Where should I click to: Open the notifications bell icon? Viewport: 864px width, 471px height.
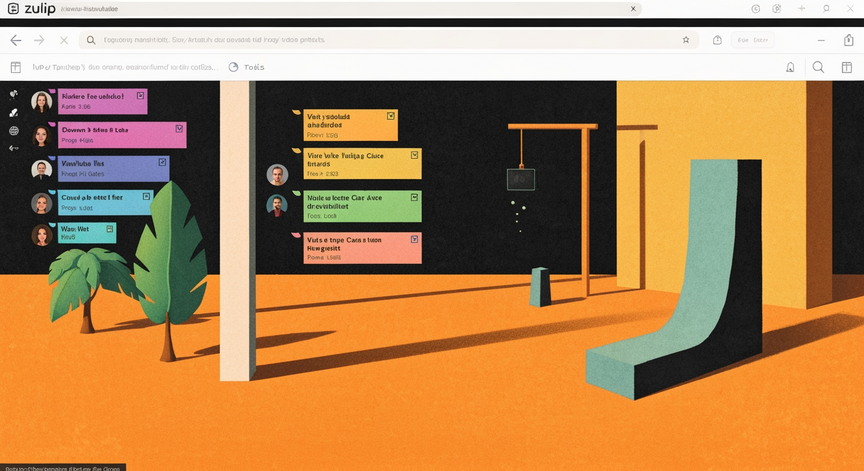pyautogui.click(x=790, y=67)
